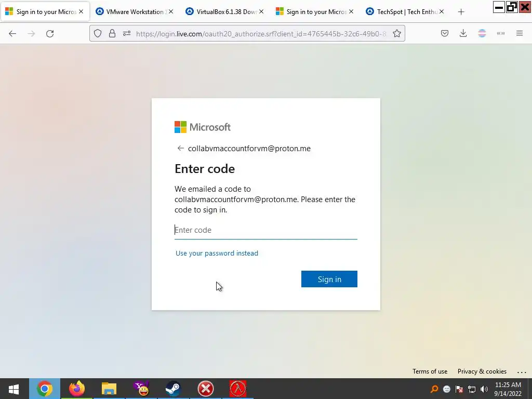The image size is (532, 399).
Task: Click the orange search tray icon
Action: click(x=434, y=389)
